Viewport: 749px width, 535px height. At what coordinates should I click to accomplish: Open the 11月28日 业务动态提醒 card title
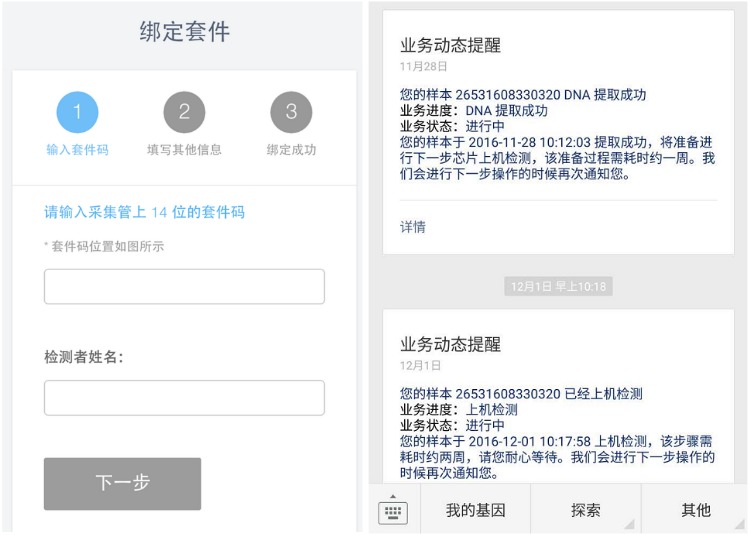coord(450,45)
